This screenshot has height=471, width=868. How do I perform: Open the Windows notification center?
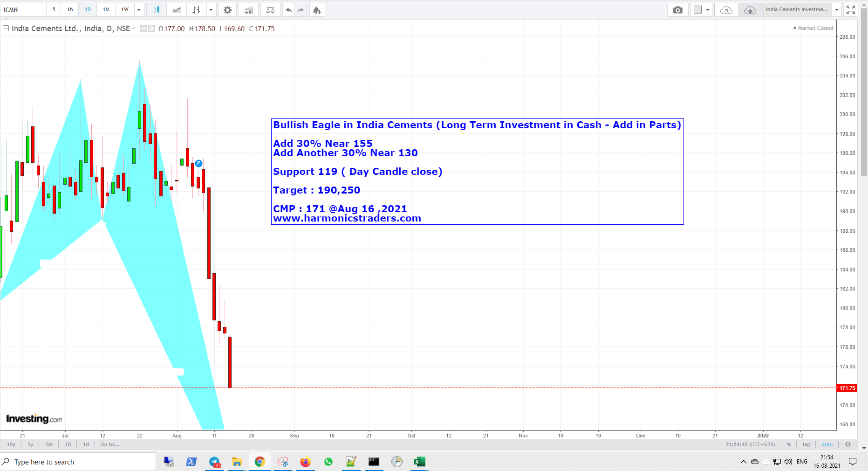[x=853, y=462]
